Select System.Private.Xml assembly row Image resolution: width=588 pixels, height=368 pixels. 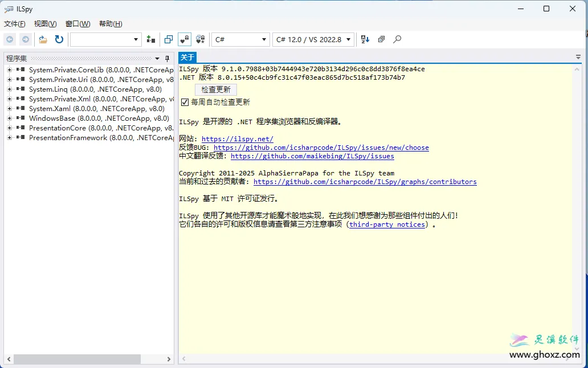click(101, 99)
